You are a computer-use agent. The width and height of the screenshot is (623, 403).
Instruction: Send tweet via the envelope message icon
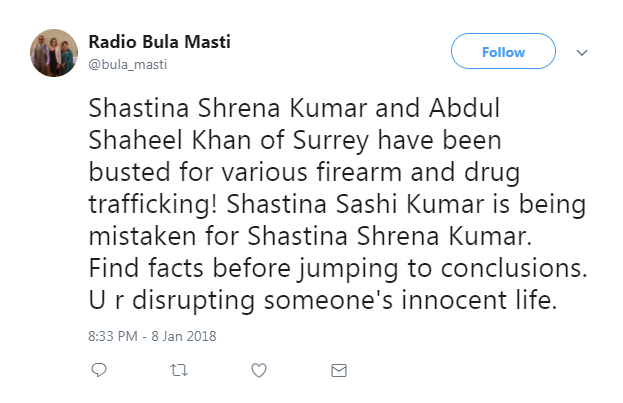click(339, 371)
